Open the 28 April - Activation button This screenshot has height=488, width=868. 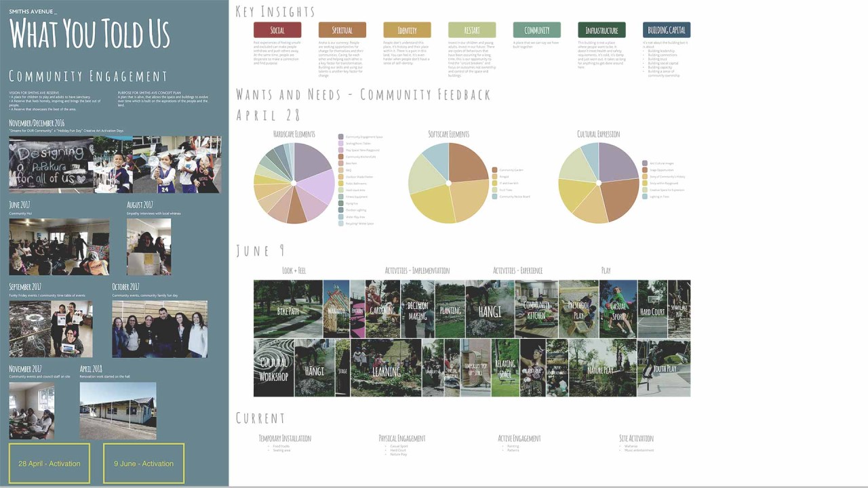click(x=50, y=464)
